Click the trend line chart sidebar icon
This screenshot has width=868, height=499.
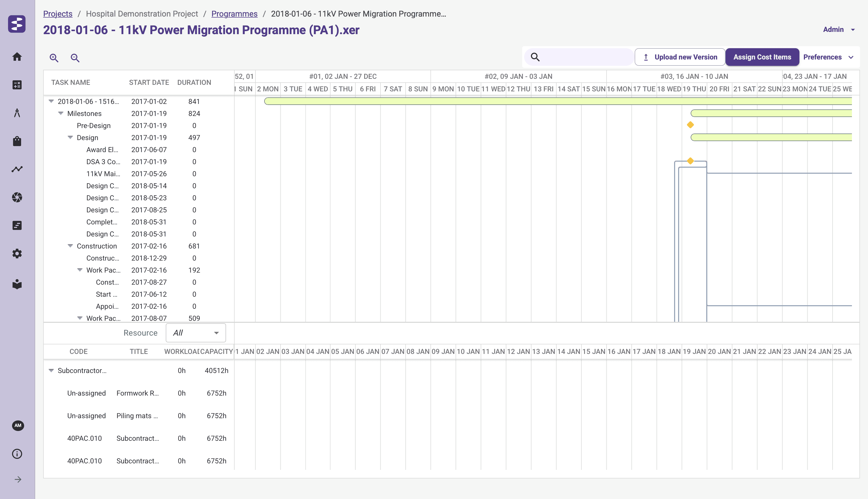17,169
